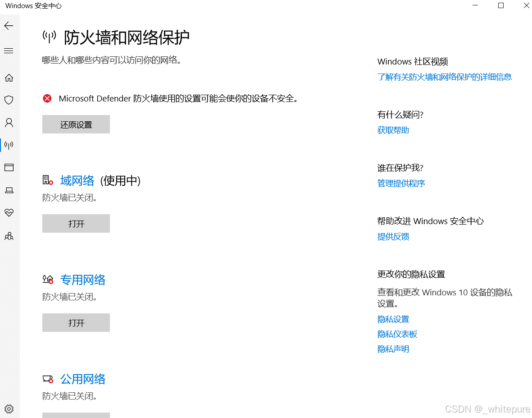Viewport: 532px width, 418px height.
Task: Open Device security laptop icon
Action: click(x=9, y=190)
